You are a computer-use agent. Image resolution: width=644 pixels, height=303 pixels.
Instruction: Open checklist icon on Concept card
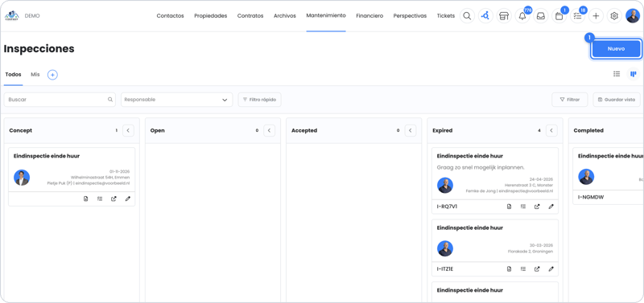pos(100,199)
